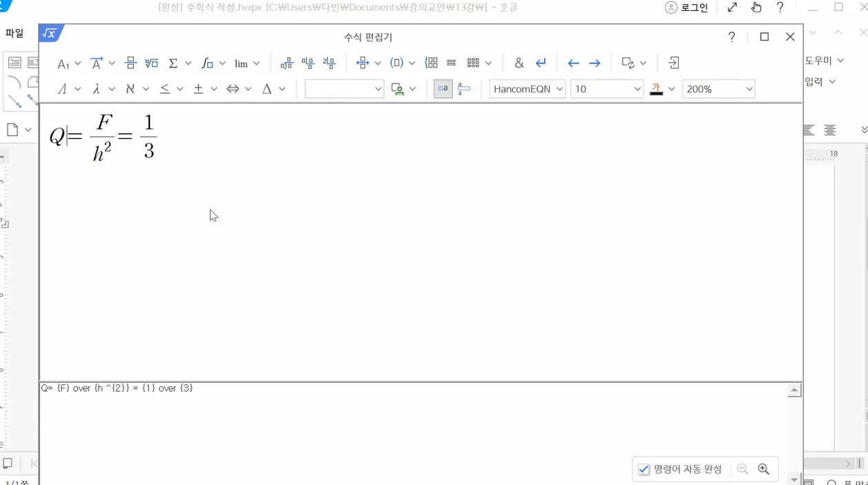Open the 200% zoom dropdown
The width and height of the screenshot is (868, 485).
[x=718, y=89]
